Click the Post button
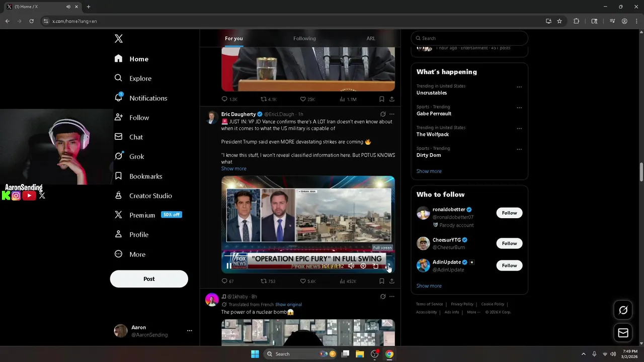 tap(149, 279)
